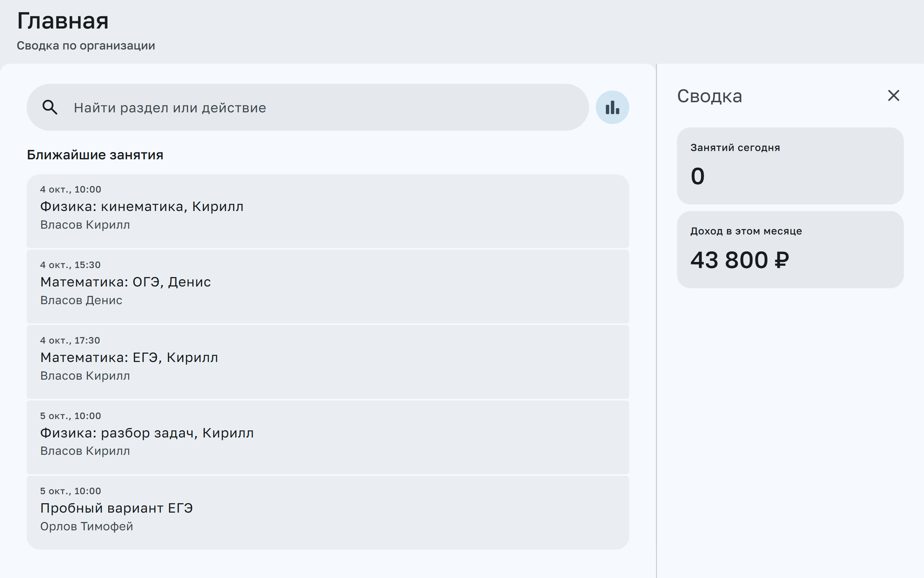
Task: Open lesson 'Математика: ЕГЭ, Кирилл'
Action: [x=328, y=362]
